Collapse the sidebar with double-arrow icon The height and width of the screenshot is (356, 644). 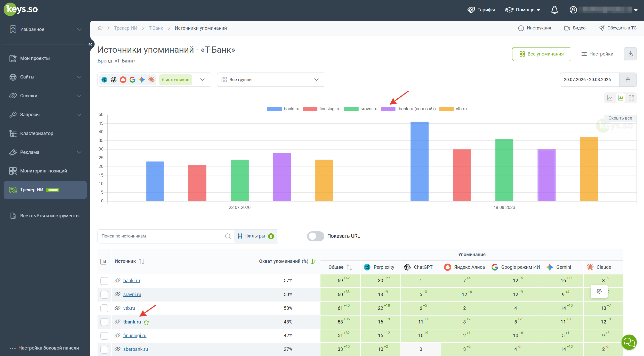click(90, 44)
